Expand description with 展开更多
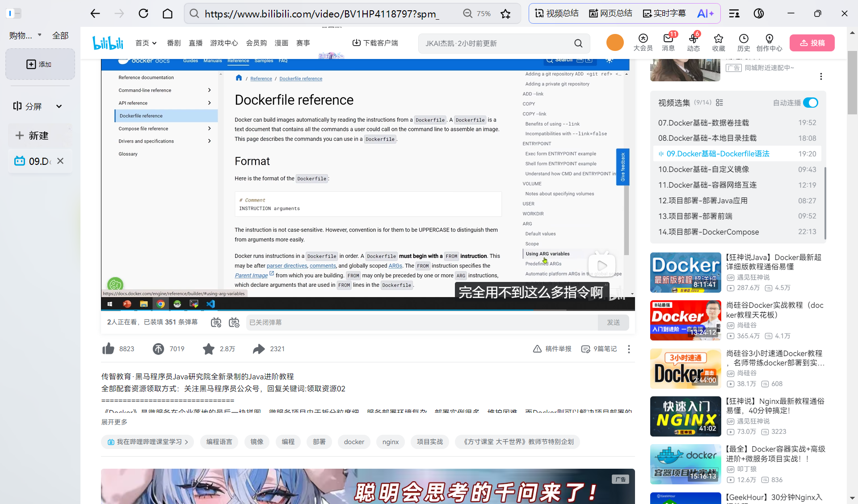The image size is (858, 504). coord(114,422)
